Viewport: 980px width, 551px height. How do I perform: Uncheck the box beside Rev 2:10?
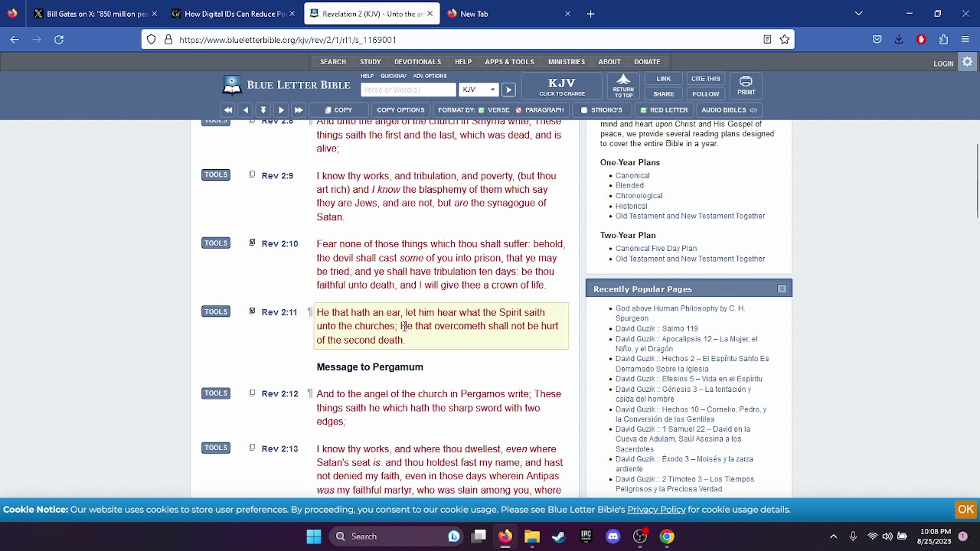pyautogui.click(x=252, y=243)
